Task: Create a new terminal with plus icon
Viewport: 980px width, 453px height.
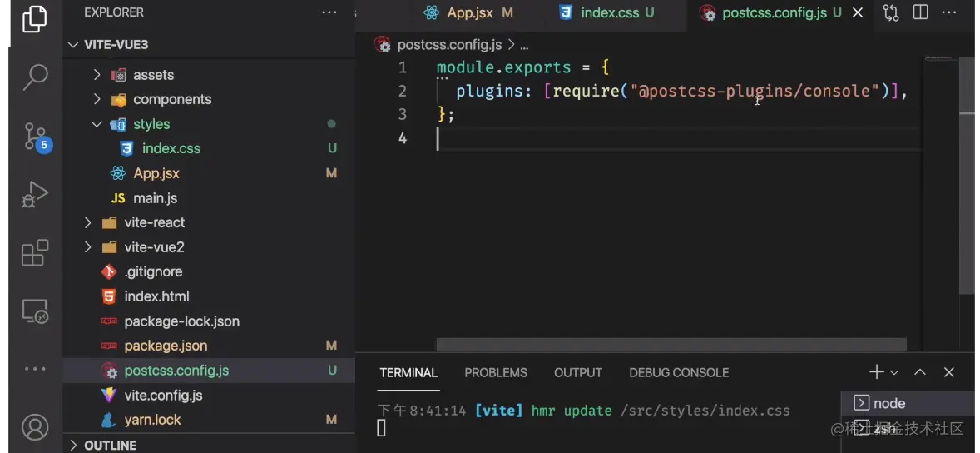Action: (x=876, y=372)
